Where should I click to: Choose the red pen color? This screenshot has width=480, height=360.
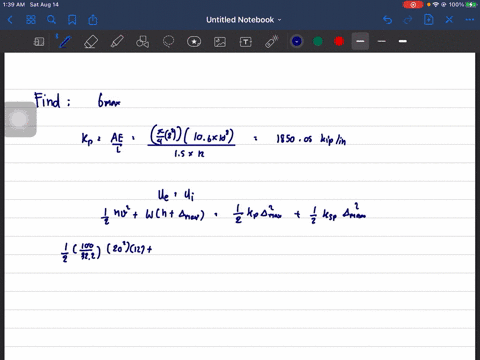click(339, 41)
